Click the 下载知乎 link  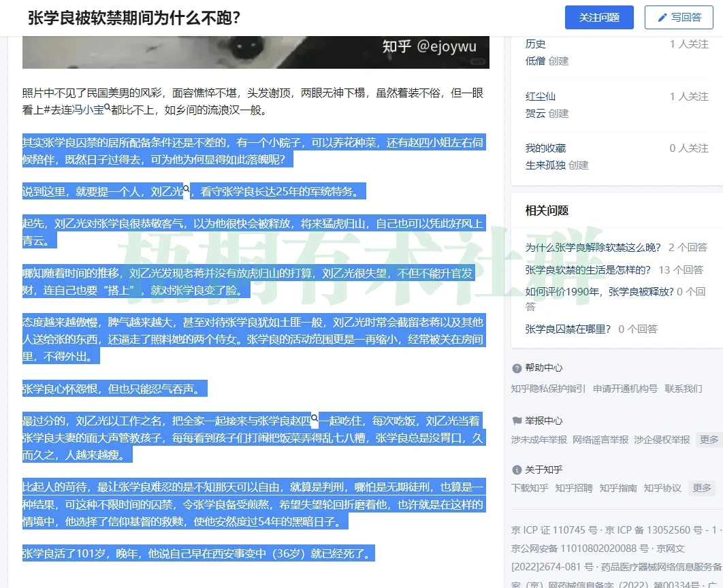[x=529, y=488]
